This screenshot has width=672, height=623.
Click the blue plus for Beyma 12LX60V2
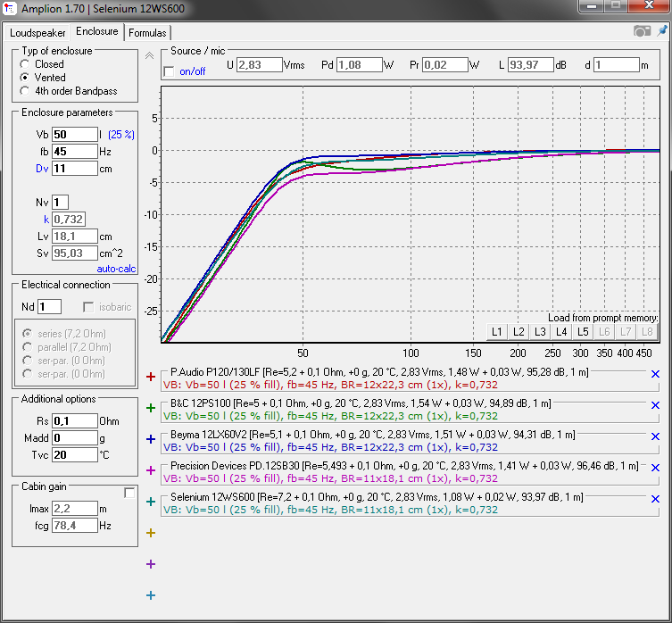point(151,439)
